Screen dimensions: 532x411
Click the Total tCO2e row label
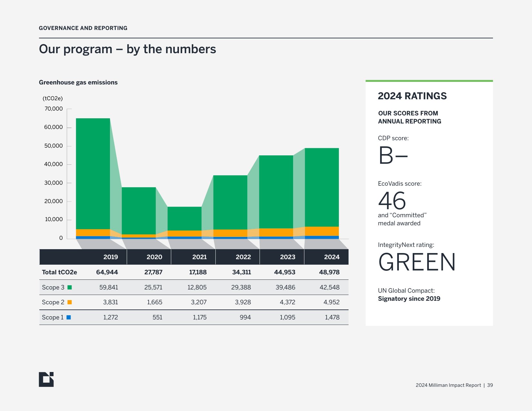[60, 272]
